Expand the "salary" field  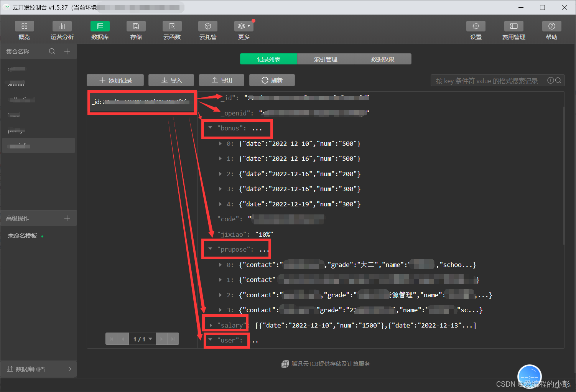[x=211, y=325]
